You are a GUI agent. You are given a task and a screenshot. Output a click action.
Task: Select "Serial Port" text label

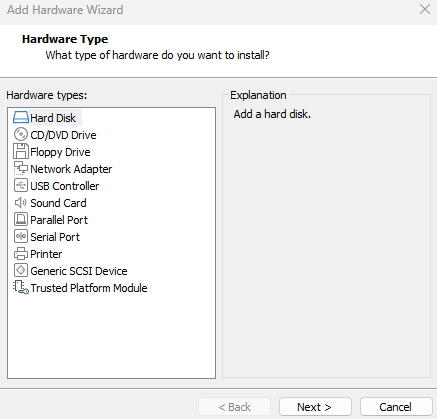pyautogui.click(x=55, y=237)
